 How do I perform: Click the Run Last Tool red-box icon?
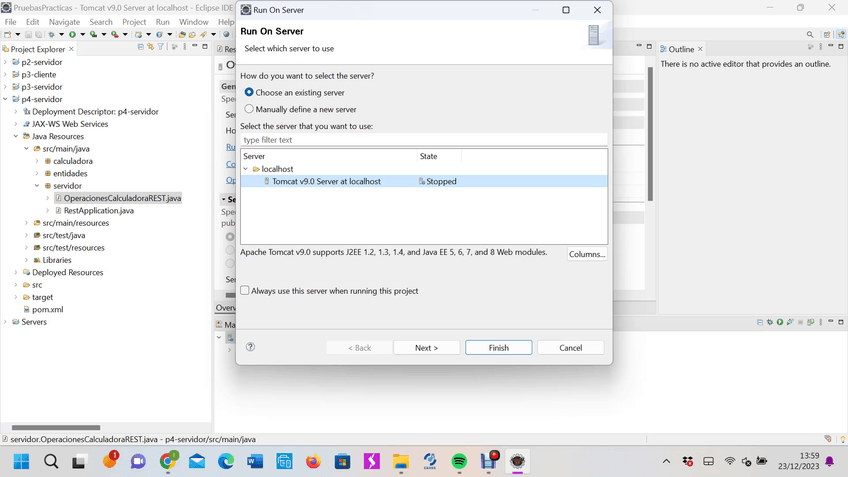(115, 34)
